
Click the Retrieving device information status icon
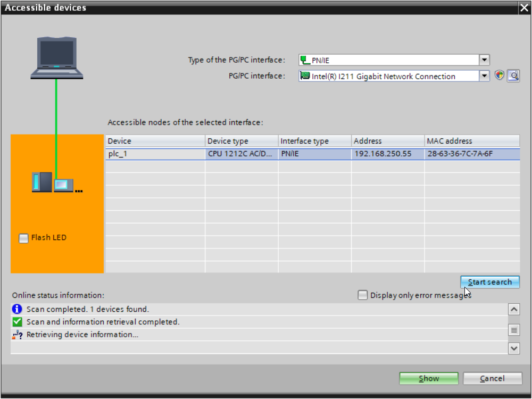coord(17,335)
